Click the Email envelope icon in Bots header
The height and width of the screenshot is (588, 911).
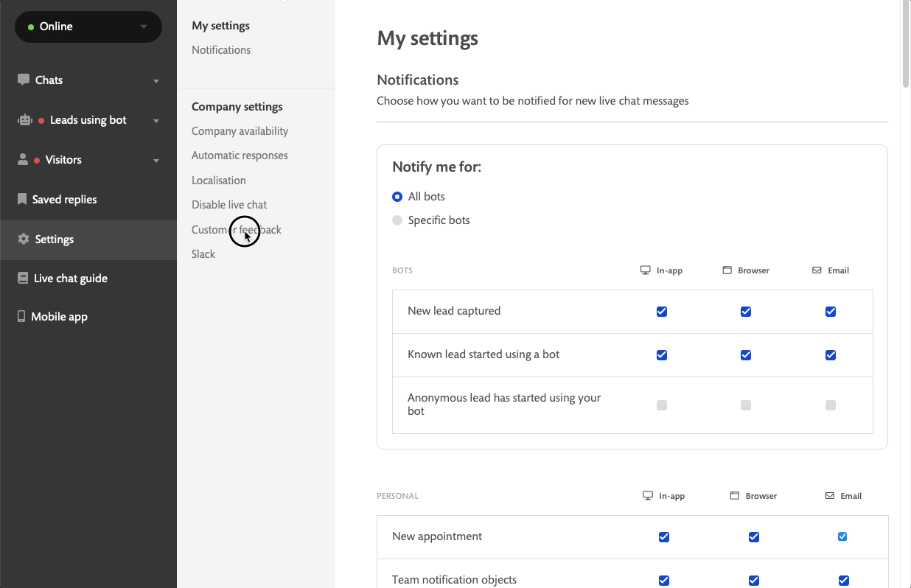point(817,270)
